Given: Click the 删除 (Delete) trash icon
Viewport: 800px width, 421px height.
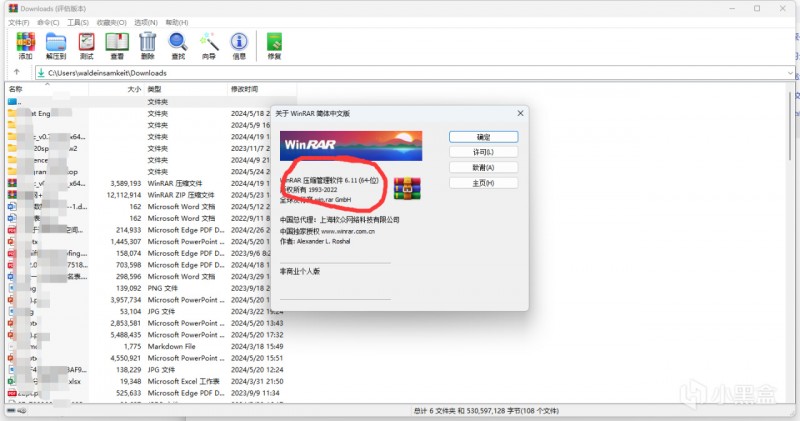Looking at the screenshot, I should pos(147,46).
